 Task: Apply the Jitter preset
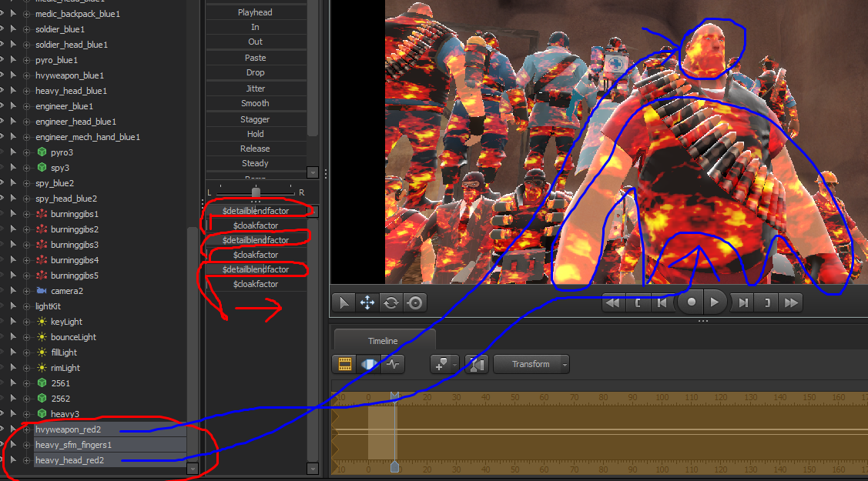[255, 89]
